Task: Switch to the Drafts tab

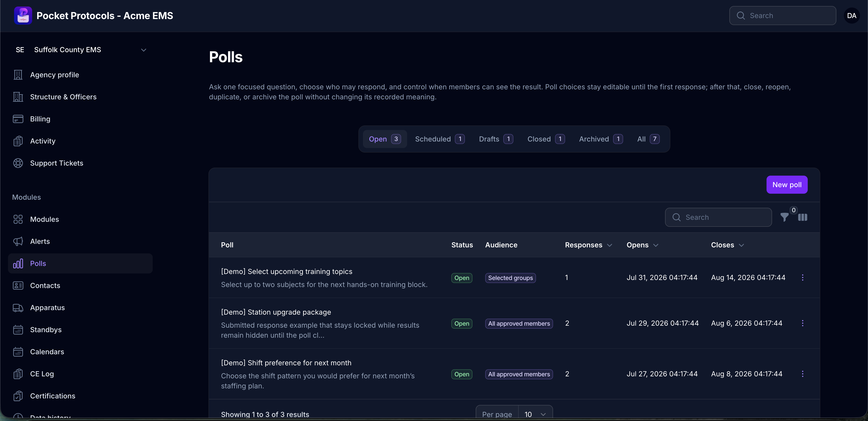Action: point(496,139)
